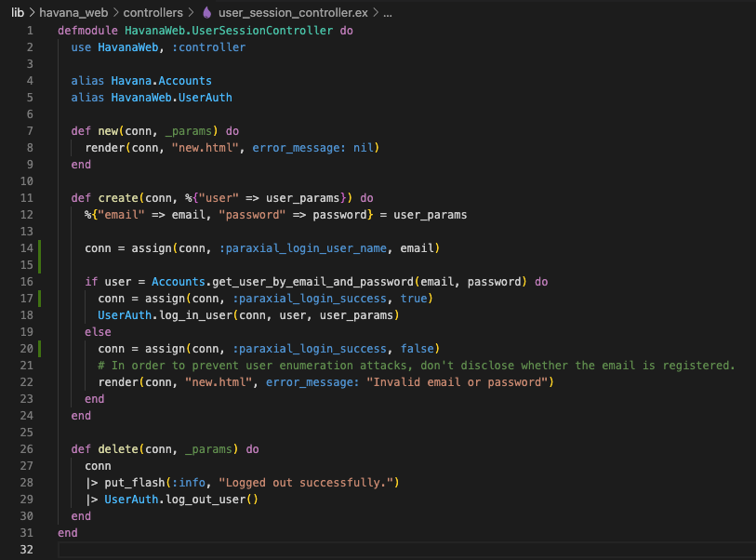The height and width of the screenshot is (560, 756).
Task: Click the green change marker at line 15
Action: pyautogui.click(x=39, y=265)
